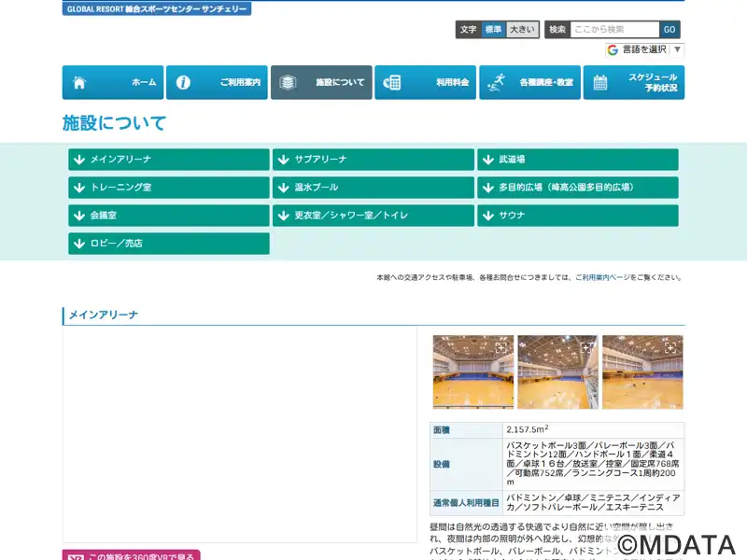Screen dimensions: 747x560
Task: Open the 言語を選択 language dropdown
Action: (644, 49)
